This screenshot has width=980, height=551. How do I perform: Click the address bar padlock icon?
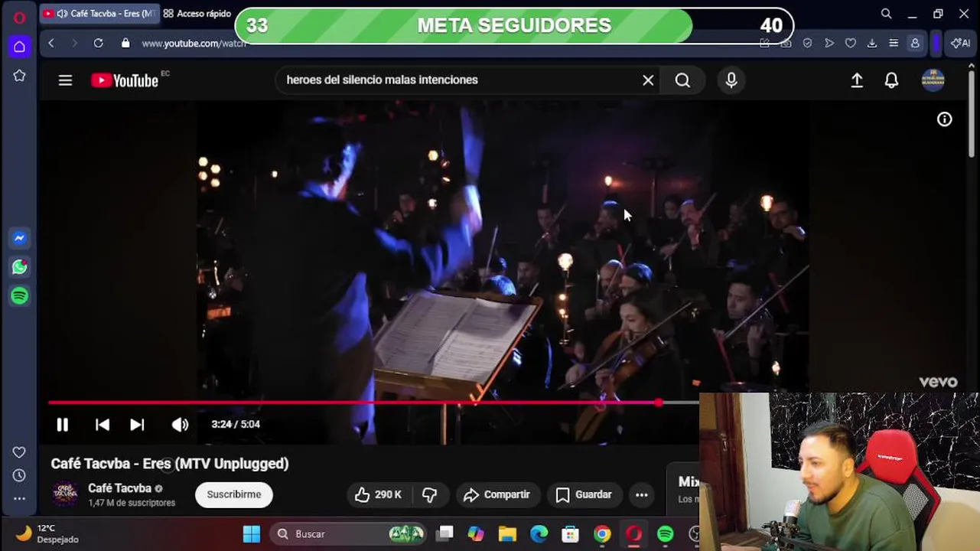125,44
